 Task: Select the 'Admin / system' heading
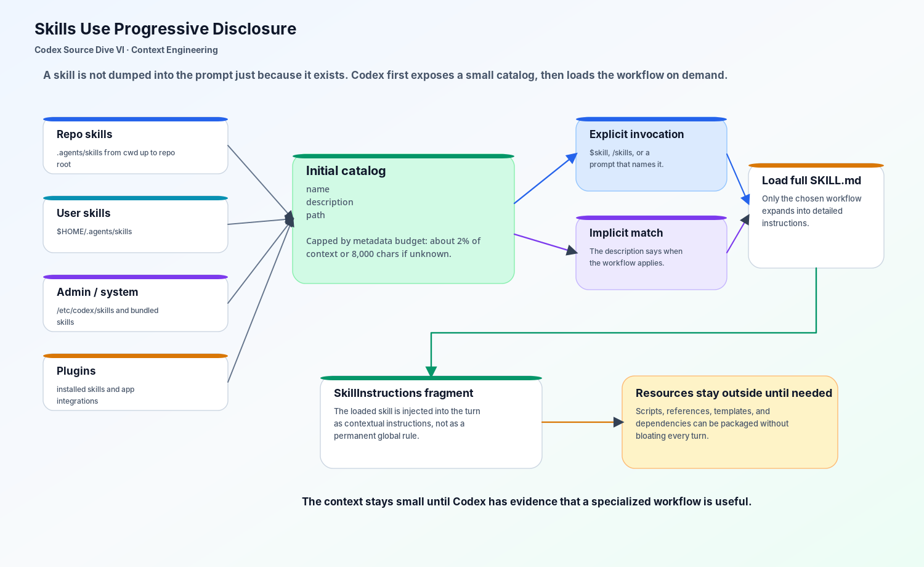tap(97, 292)
